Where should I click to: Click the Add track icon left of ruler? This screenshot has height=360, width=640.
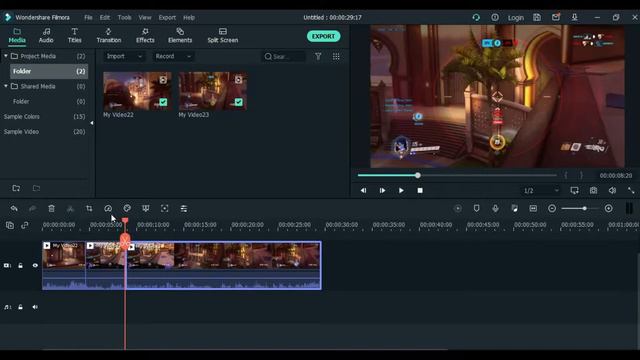(x=10, y=225)
